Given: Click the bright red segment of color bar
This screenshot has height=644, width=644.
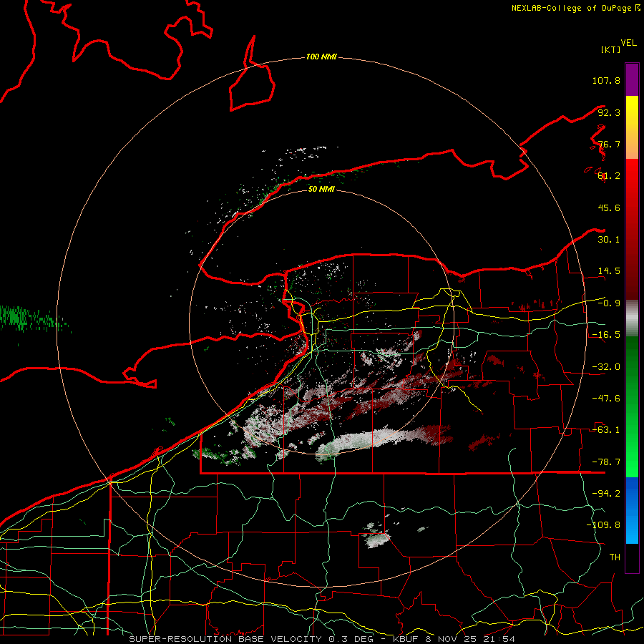Looking at the screenshot, I should [x=632, y=229].
